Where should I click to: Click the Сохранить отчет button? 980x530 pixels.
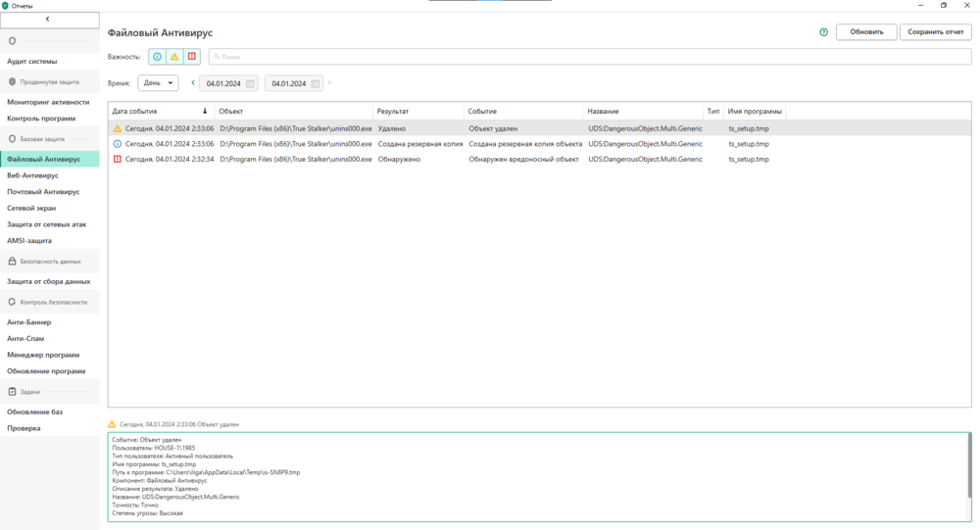936,32
